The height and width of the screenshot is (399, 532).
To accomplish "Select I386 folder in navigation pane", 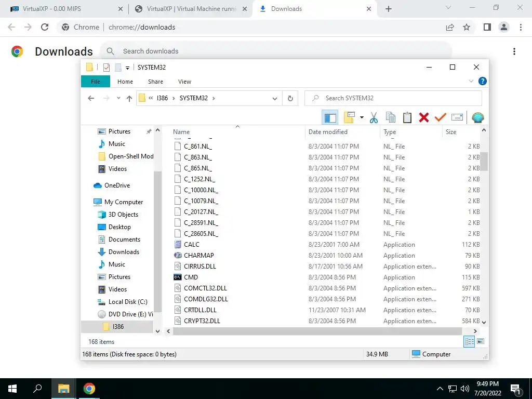I will tap(117, 326).
